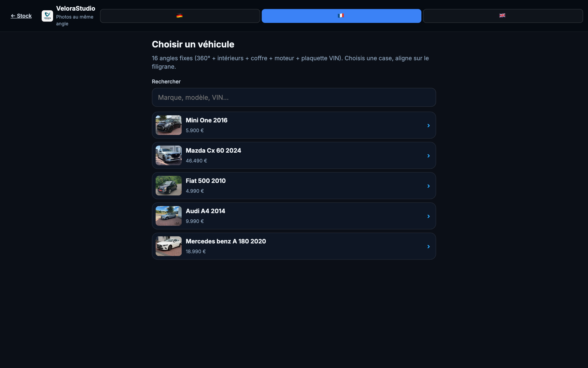
Task: Click the VeloraStudio app title
Action: (76, 8)
